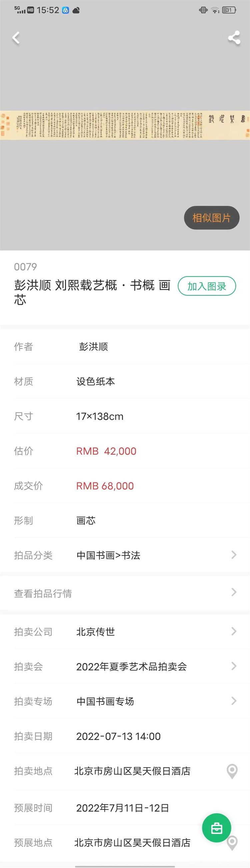Expand 拍品分类 中国书画>书法 chevron
The image size is (250, 868).
coord(234,555)
